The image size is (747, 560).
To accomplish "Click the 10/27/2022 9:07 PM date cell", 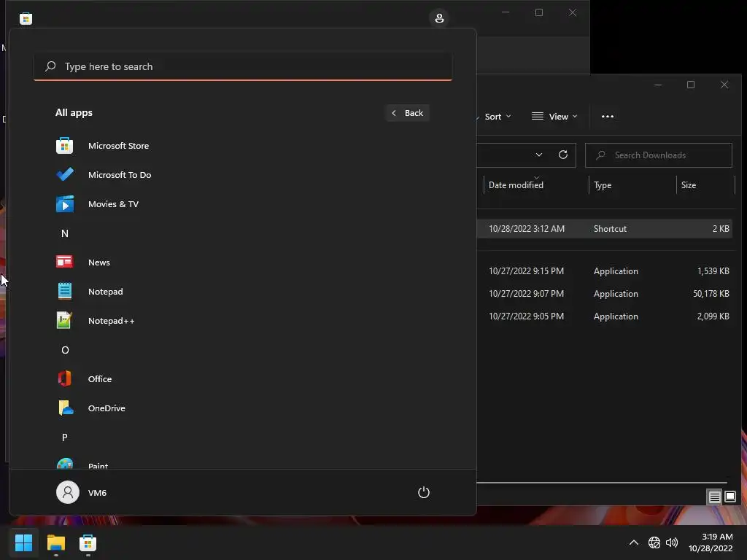I will [527, 294].
